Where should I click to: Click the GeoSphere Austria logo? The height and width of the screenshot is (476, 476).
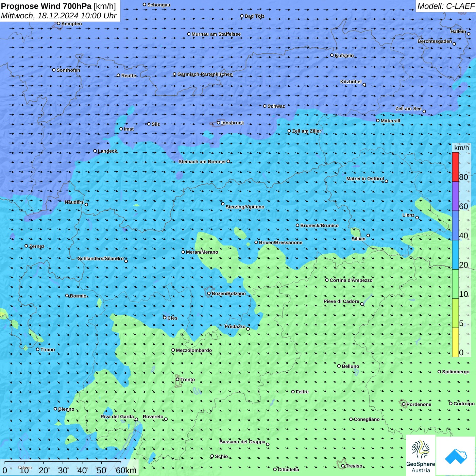coord(421,456)
